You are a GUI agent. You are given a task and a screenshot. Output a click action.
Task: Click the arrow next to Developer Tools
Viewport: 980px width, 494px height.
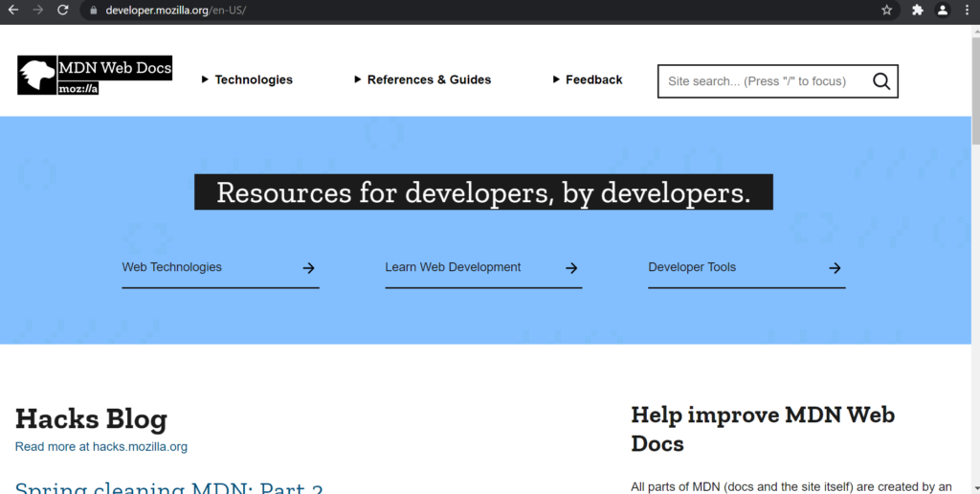tap(835, 268)
